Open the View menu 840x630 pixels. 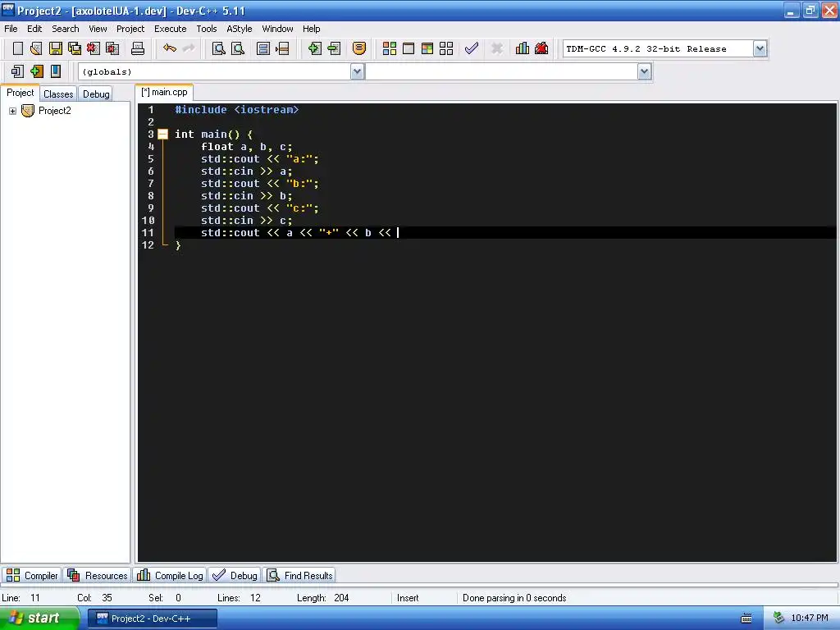pos(98,29)
